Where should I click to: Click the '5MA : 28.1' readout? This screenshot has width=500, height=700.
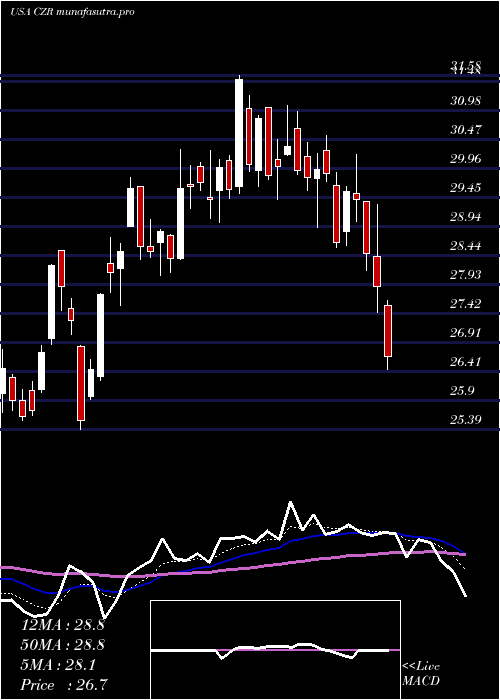(x=58, y=665)
